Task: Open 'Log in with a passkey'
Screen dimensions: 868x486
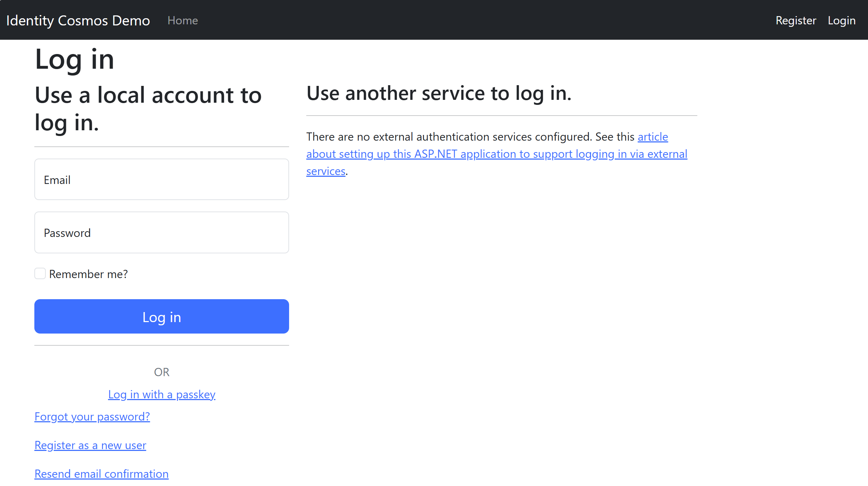Action: 161,394
